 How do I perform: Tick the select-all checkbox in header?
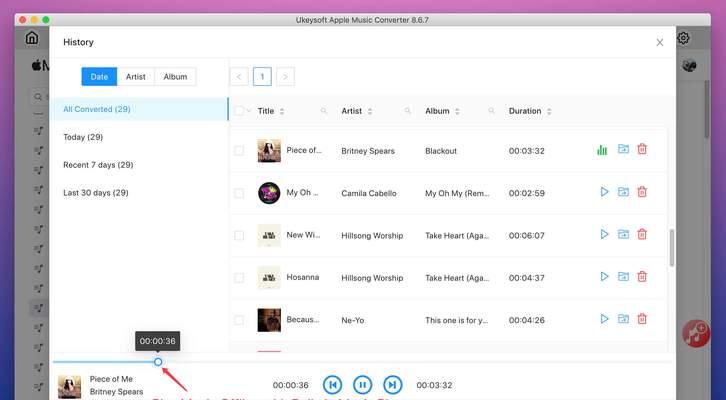pyautogui.click(x=239, y=111)
